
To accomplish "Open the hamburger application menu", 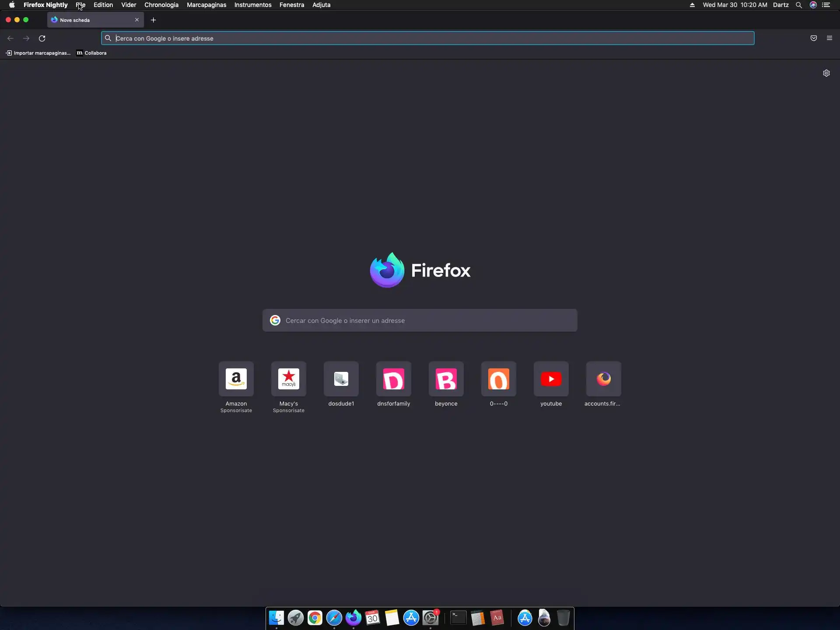I will point(829,38).
